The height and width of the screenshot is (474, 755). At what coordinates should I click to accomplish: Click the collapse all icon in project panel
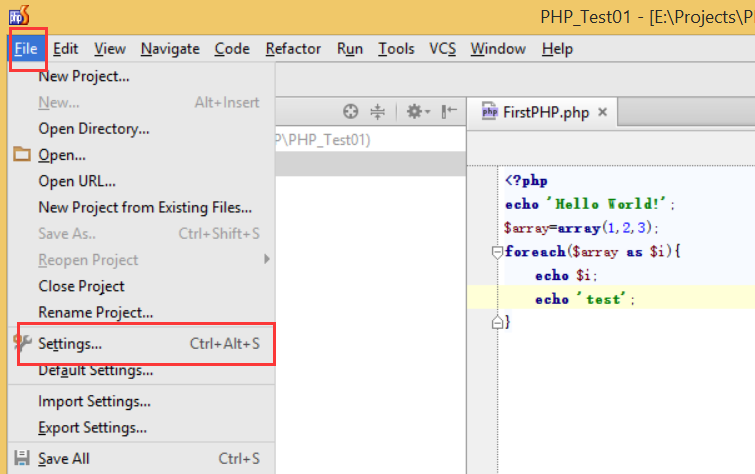click(378, 112)
